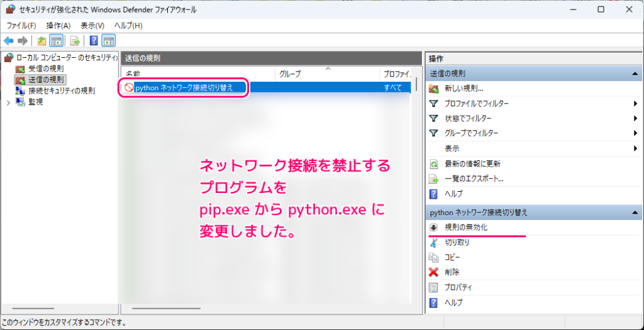Click the 切り取り action label

click(x=457, y=243)
